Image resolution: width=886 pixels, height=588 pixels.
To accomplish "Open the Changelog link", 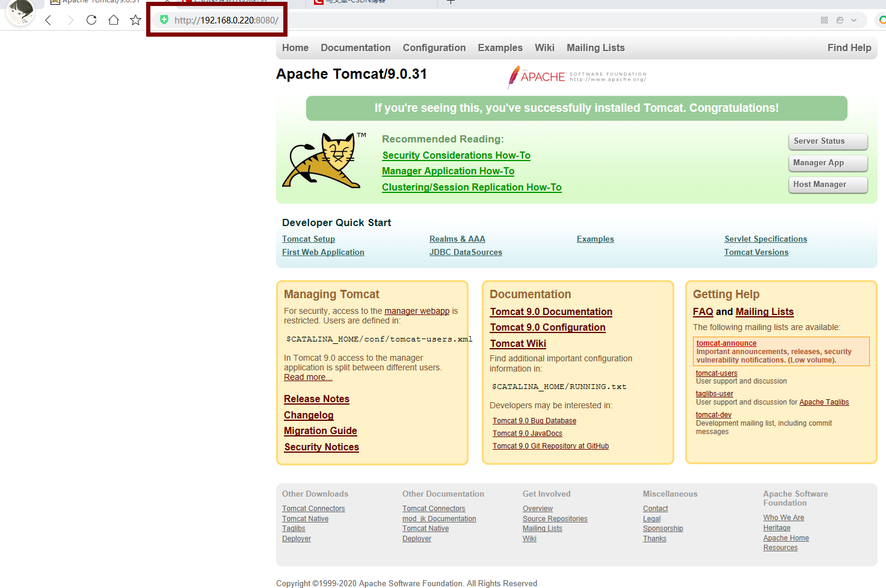I will 309,415.
